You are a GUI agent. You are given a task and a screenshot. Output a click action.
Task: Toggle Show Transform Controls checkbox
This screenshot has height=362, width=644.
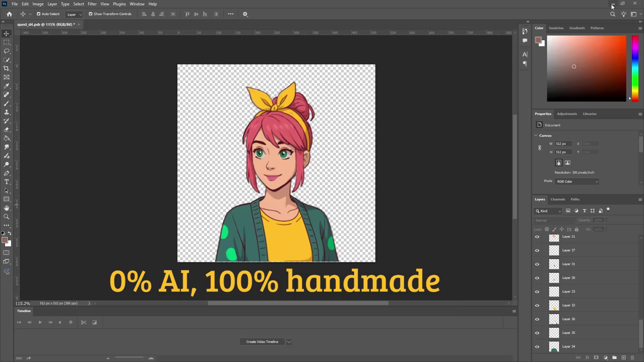point(91,14)
